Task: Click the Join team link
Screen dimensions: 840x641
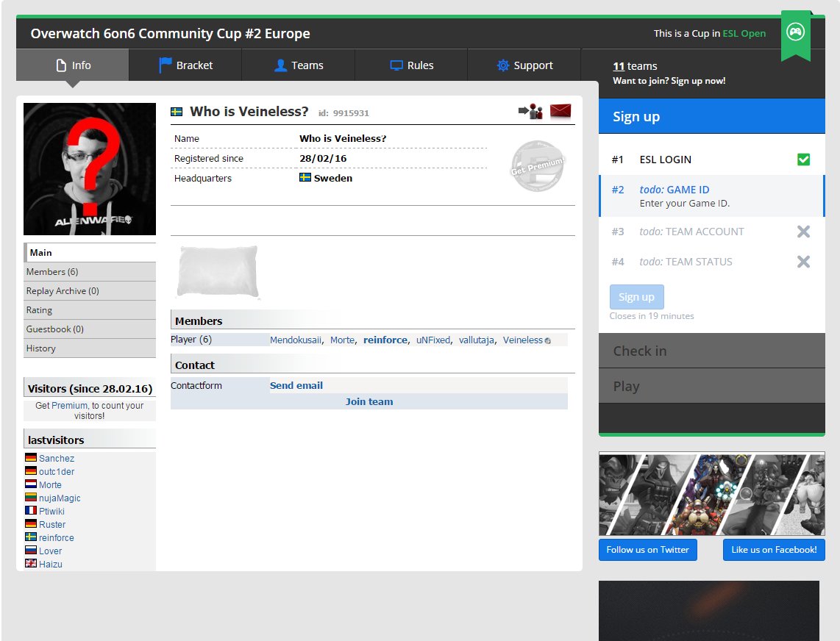Action: click(x=369, y=401)
